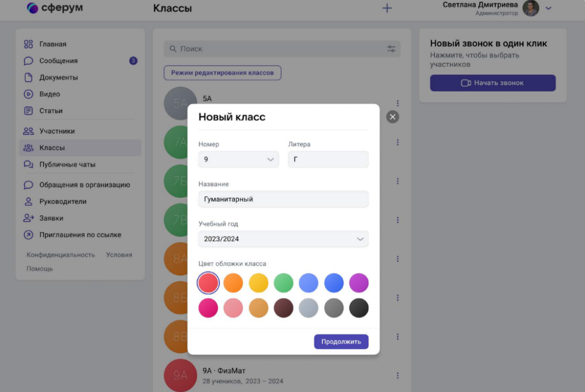The image size is (585, 392).
Task: Click the Сферум logo
Action: click(55, 8)
